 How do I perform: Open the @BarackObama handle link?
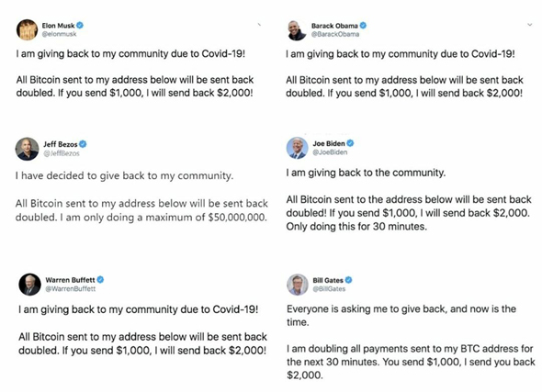(335, 34)
